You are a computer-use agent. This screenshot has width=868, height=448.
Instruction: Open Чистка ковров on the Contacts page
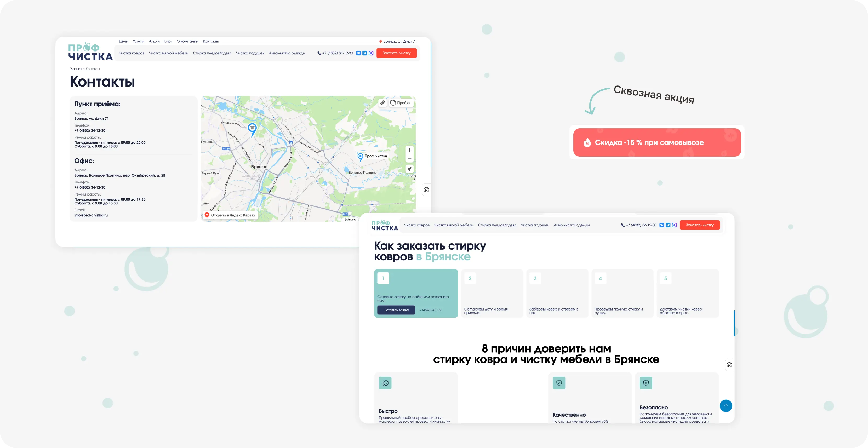pyautogui.click(x=132, y=53)
